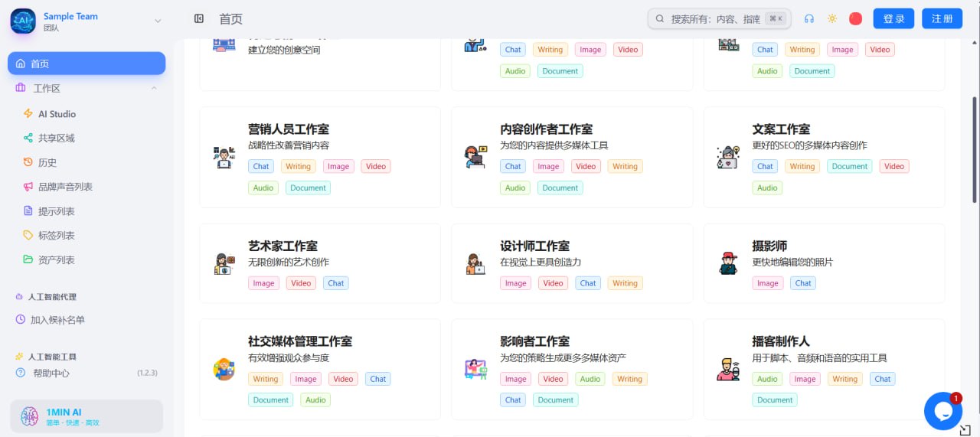Click the 影响者工作室 card illustration

[475, 370]
